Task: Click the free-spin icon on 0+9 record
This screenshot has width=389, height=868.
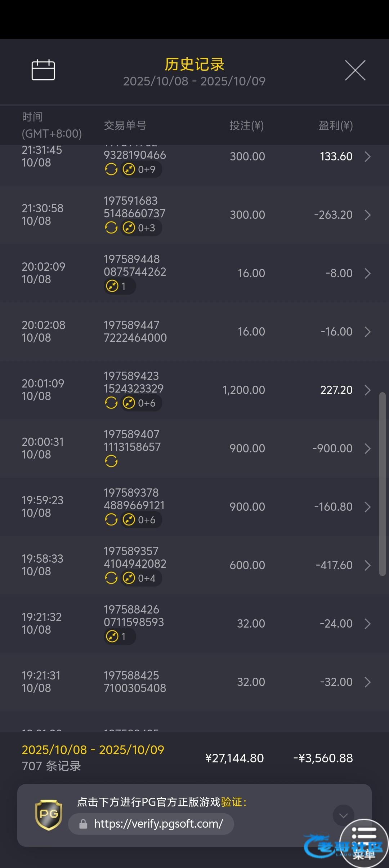Action: click(x=111, y=169)
